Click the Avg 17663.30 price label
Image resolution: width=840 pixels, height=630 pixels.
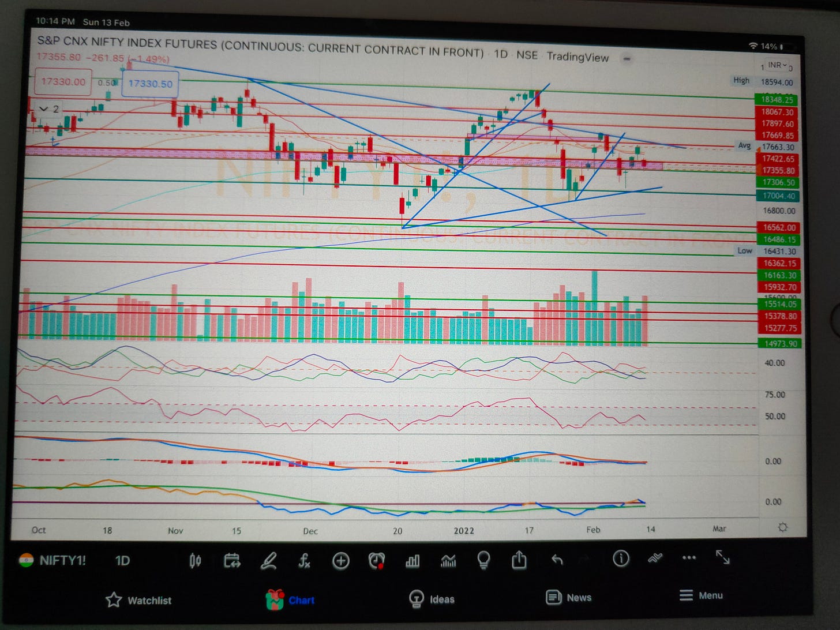[768, 147]
